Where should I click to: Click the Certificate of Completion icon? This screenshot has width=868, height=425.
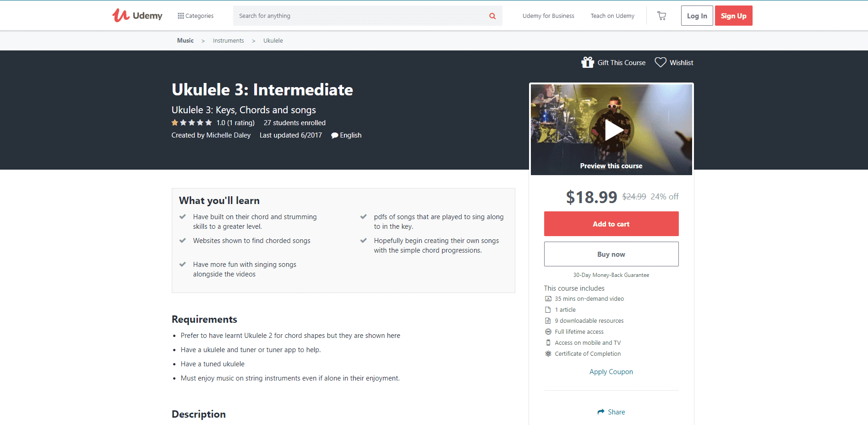click(548, 353)
